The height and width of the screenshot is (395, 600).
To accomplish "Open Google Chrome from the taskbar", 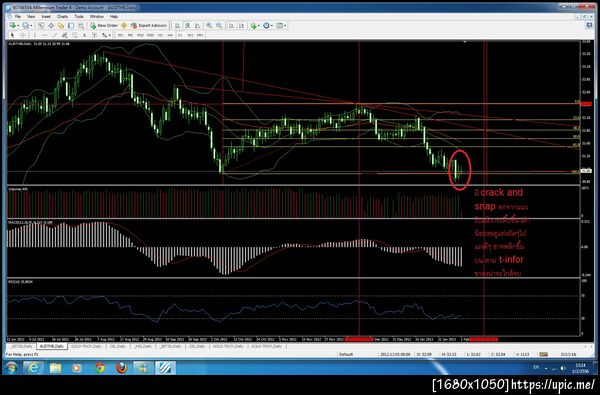I will (x=100, y=368).
